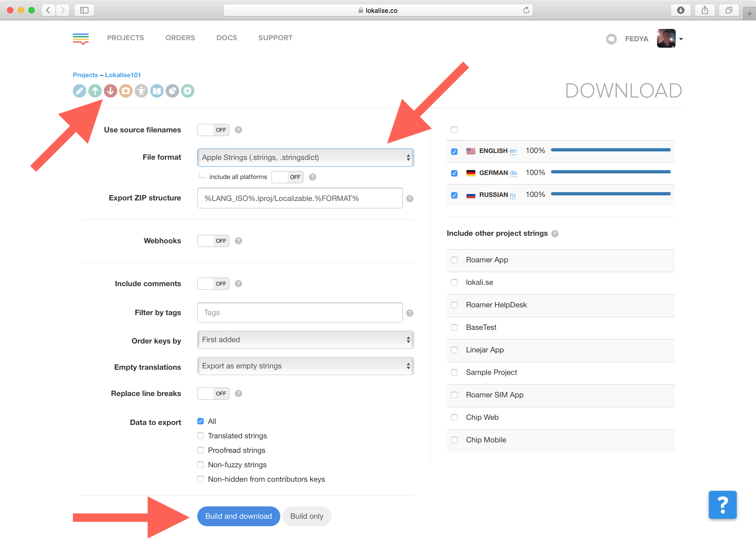
Task: Open Screenshots with the camera icon
Action: [126, 91]
